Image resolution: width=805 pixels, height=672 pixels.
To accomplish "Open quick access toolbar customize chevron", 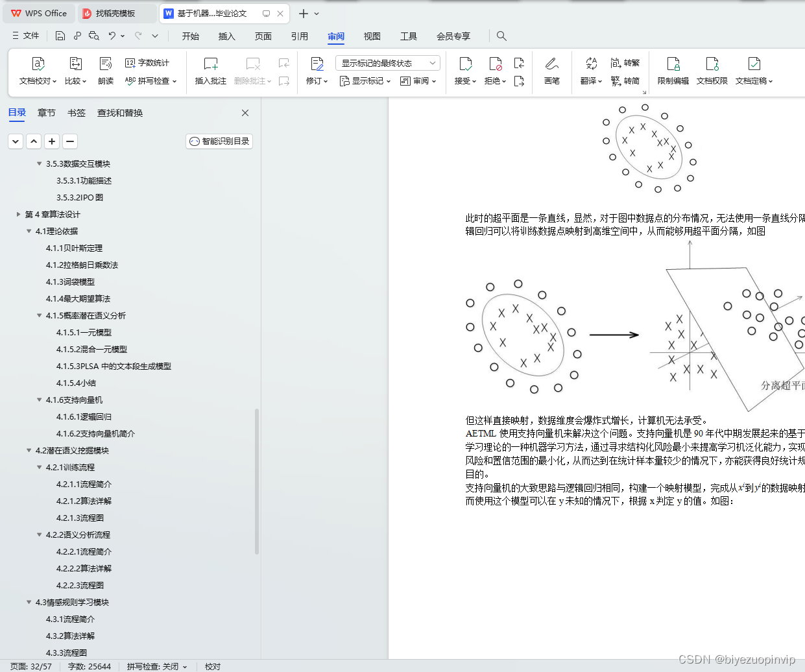I will coord(155,36).
